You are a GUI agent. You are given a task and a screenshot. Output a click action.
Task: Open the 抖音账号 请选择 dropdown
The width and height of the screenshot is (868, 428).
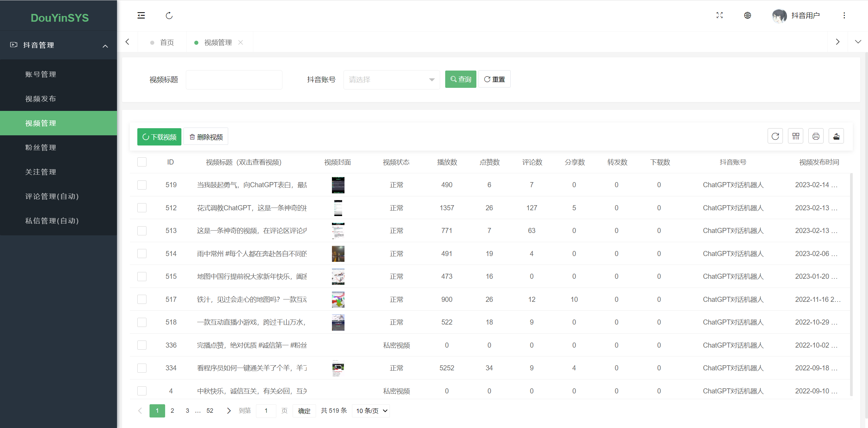(391, 80)
